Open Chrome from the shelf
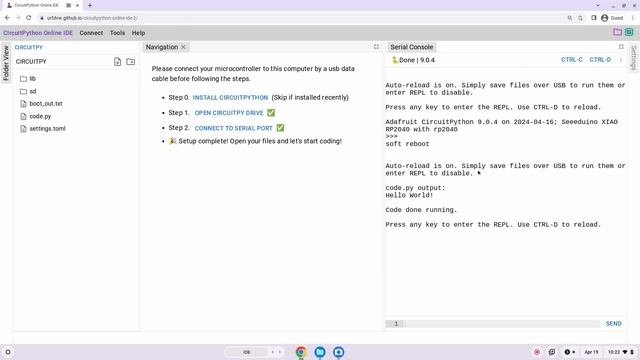Viewport: 640px width, 360px height. coord(301,352)
